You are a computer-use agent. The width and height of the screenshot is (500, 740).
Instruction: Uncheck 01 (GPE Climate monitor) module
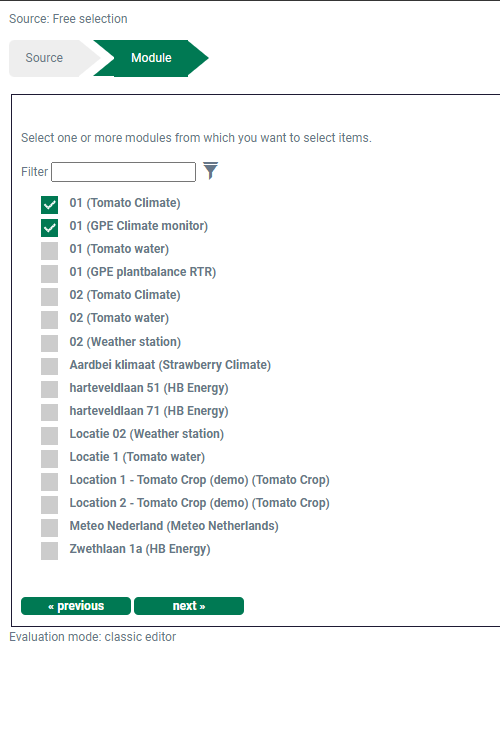(50, 228)
